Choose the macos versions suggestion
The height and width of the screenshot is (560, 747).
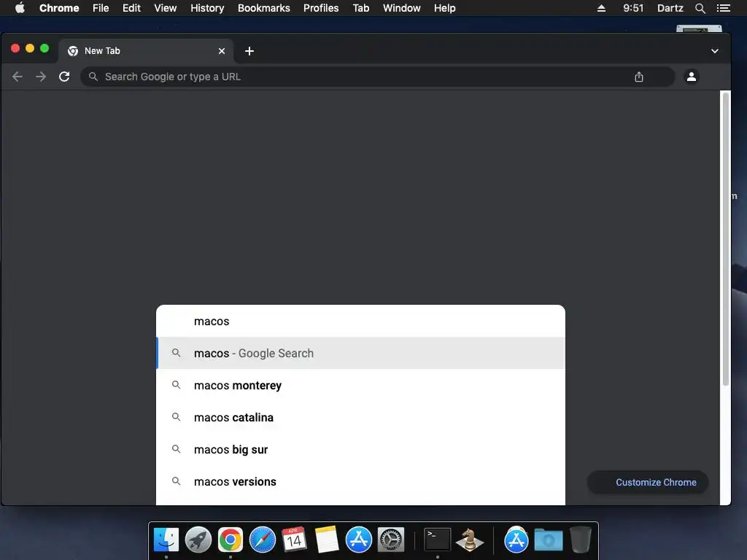point(360,481)
